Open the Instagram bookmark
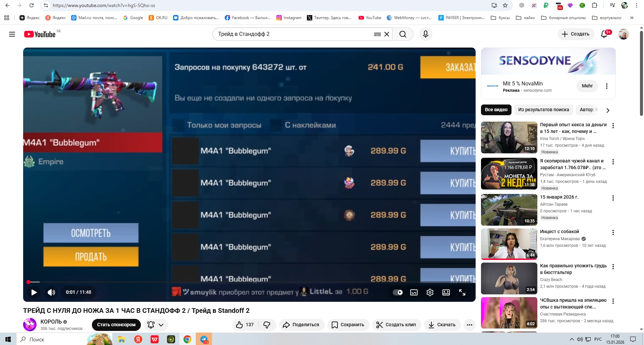 (x=289, y=18)
